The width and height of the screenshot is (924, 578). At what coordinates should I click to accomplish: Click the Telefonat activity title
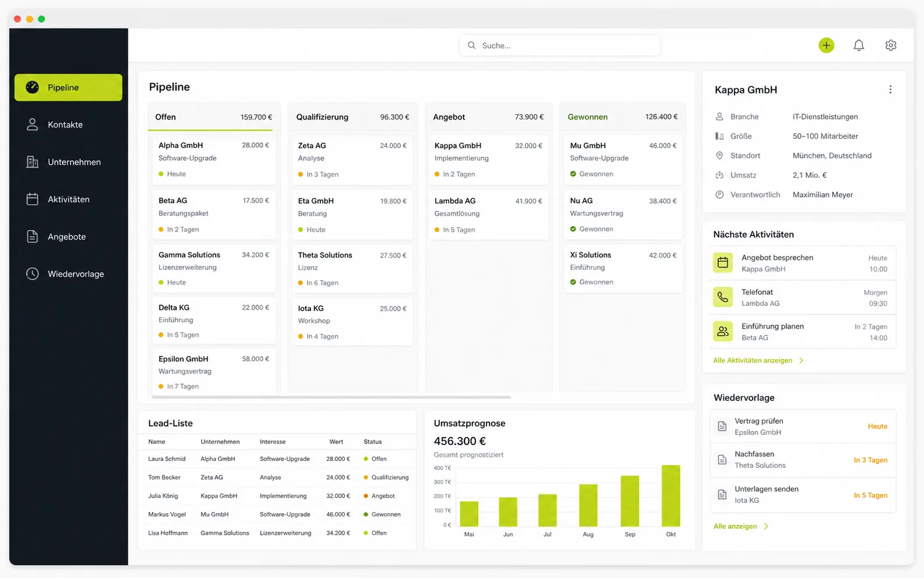(757, 292)
